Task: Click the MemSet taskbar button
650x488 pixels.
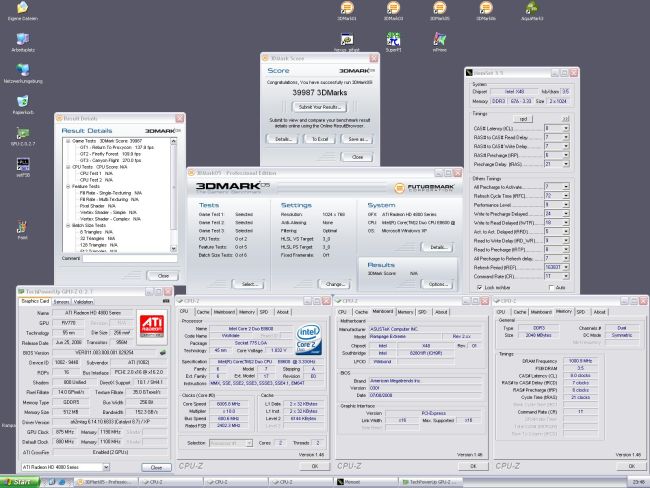Action: [x=366, y=482]
